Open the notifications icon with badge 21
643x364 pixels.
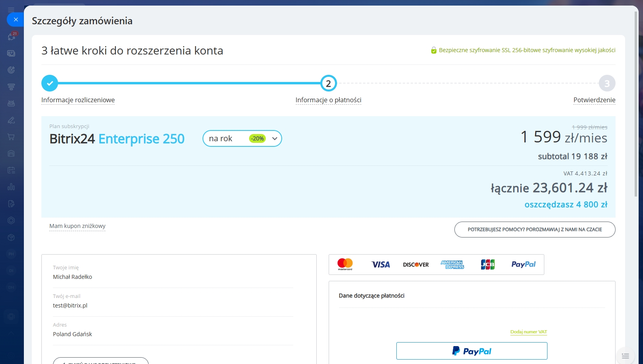pyautogui.click(x=12, y=36)
